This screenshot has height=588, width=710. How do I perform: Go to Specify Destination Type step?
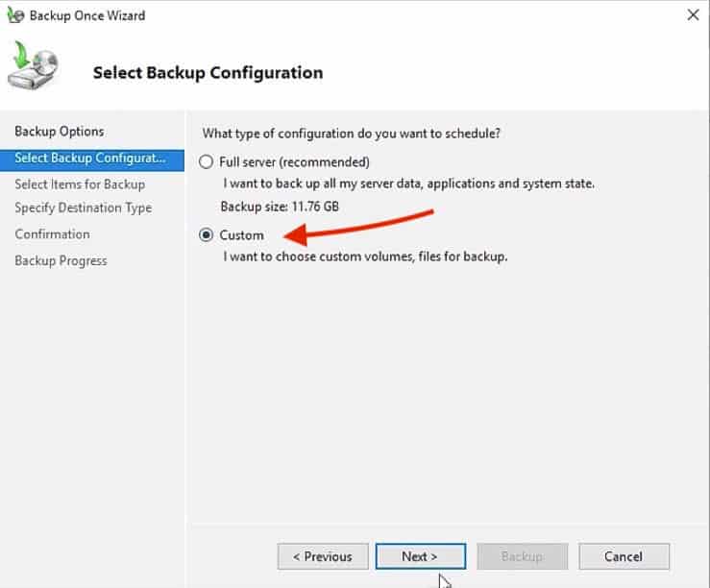(x=84, y=208)
